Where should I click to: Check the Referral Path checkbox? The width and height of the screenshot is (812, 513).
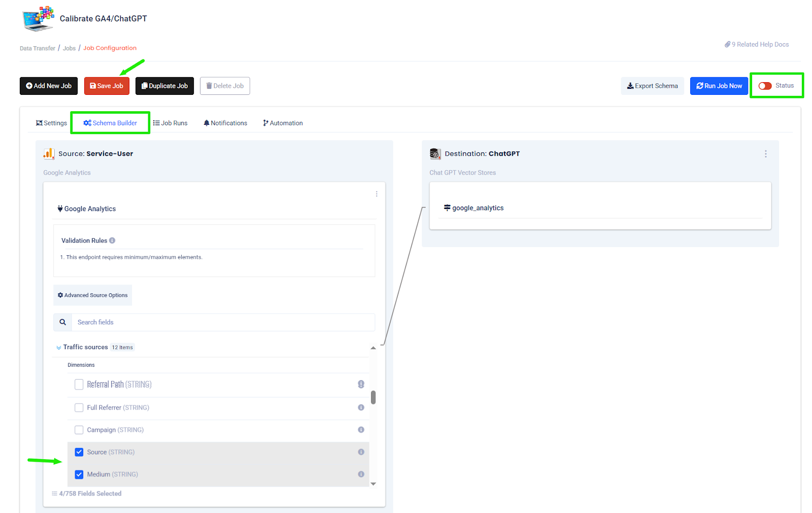tap(79, 385)
